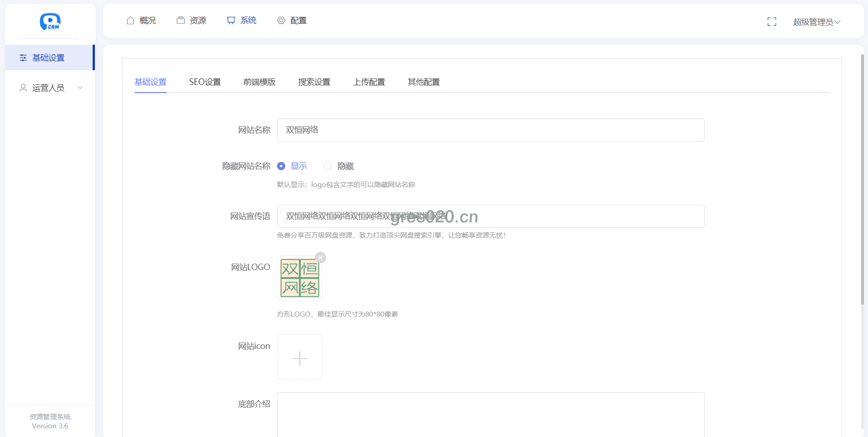Switch to the SEO设置 tab
The width and height of the screenshot is (868, 437).
205,82
